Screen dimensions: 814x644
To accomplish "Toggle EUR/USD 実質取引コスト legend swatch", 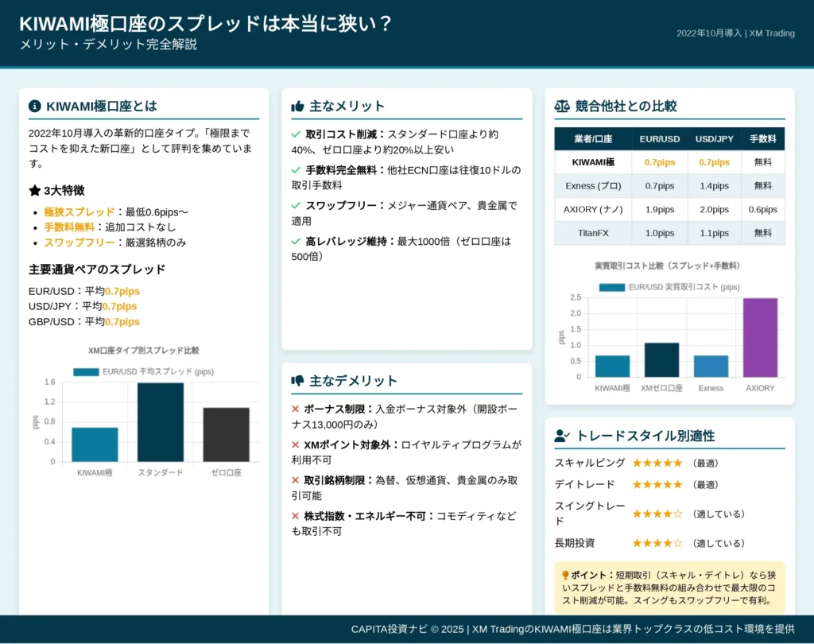I will [x=611, y=287].
